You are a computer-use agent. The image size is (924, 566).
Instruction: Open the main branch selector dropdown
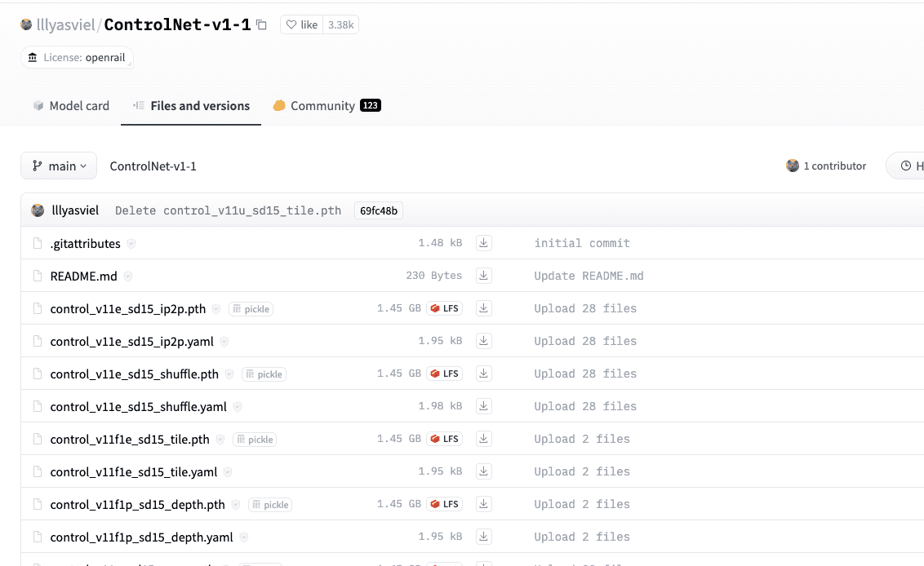[58, 165]
